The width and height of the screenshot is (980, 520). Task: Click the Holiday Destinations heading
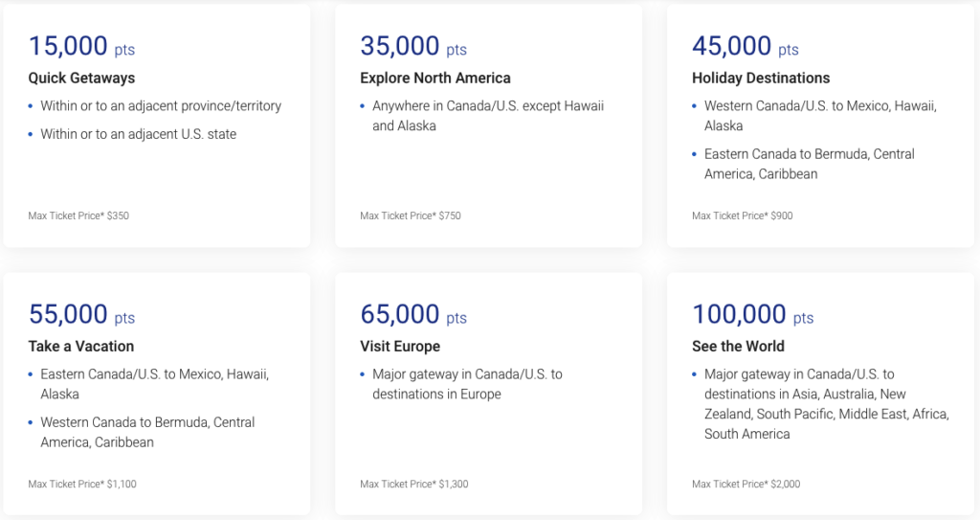click(x=761, y=79)
